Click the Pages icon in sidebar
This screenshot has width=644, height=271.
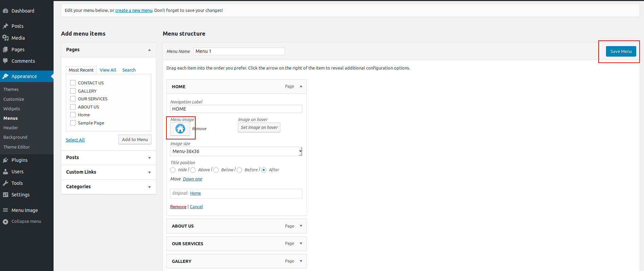pos(5,50)
